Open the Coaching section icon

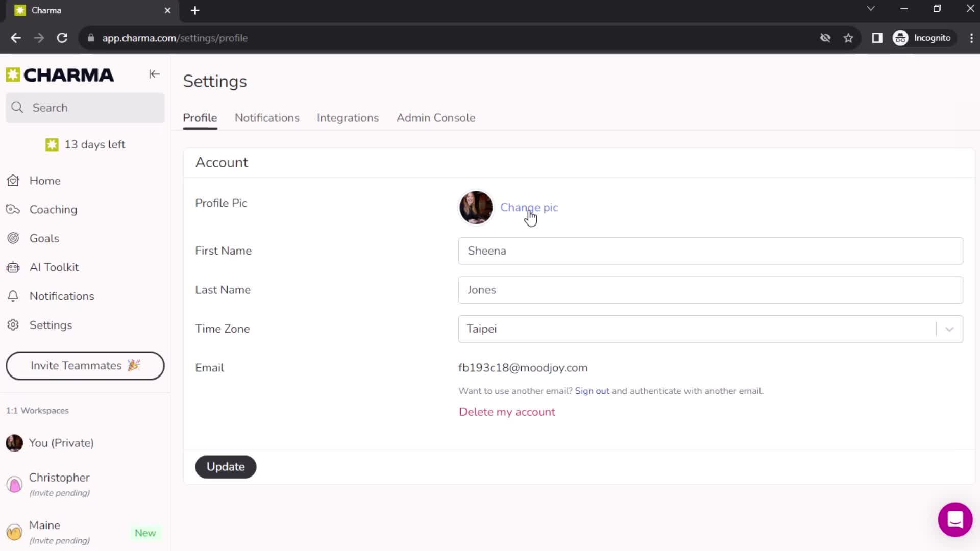[x=13, y=209]
